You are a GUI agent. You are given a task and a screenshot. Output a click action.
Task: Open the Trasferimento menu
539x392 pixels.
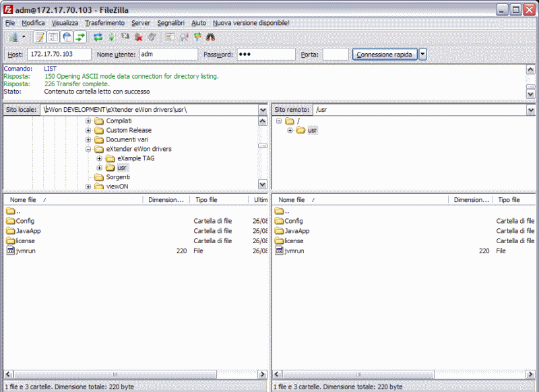[105, 23]
